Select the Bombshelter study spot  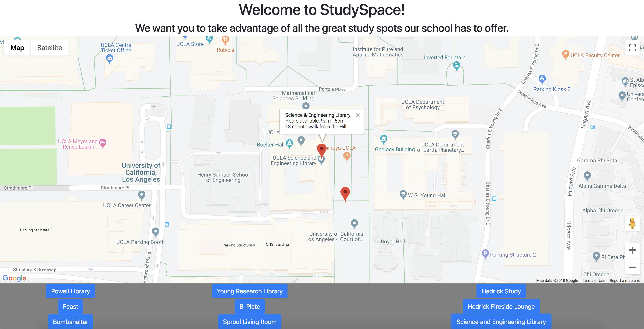(71, 322)
